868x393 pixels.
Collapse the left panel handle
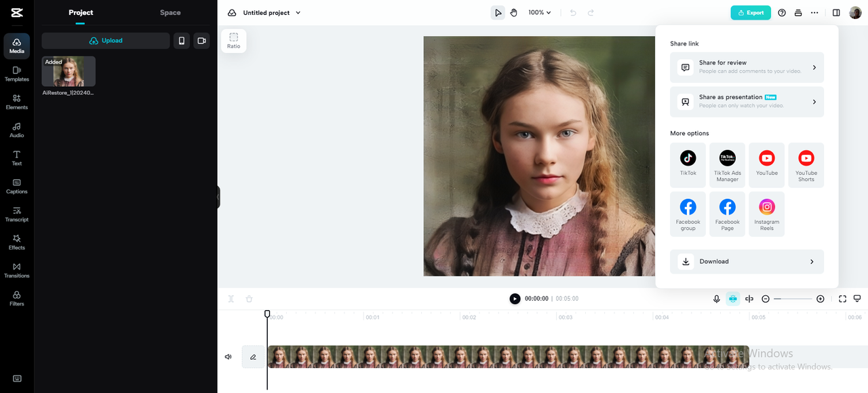(x=218, y=197)
